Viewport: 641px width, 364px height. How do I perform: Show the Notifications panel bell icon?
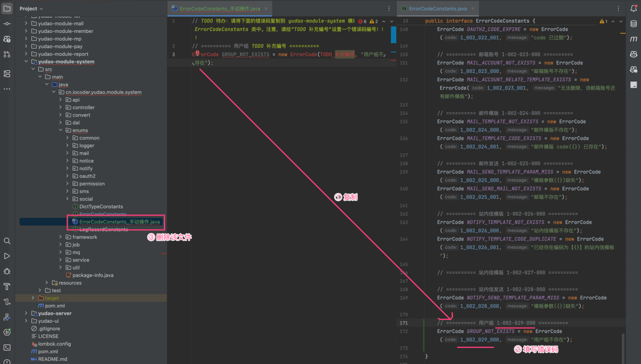tap(633, 8)
